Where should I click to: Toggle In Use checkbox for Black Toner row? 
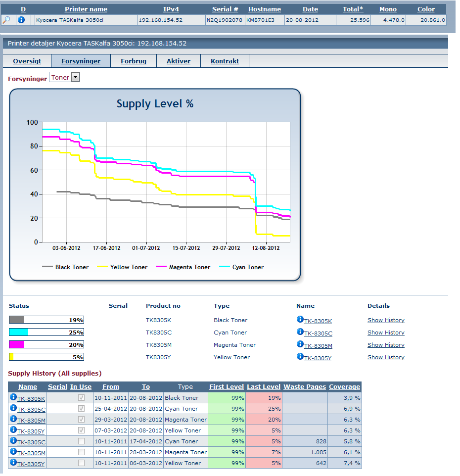tap(81, 398)
